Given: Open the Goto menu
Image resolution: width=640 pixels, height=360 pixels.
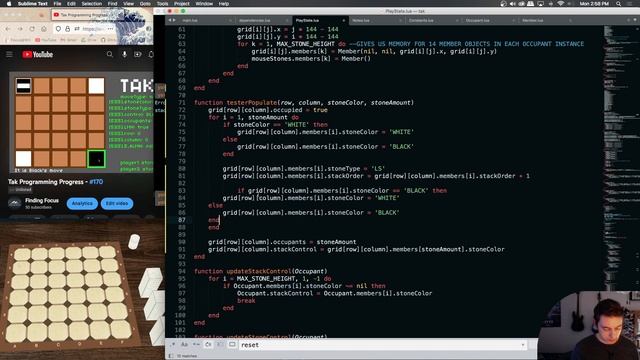Looking at the screenshot, I should click(x=145, y=4).
